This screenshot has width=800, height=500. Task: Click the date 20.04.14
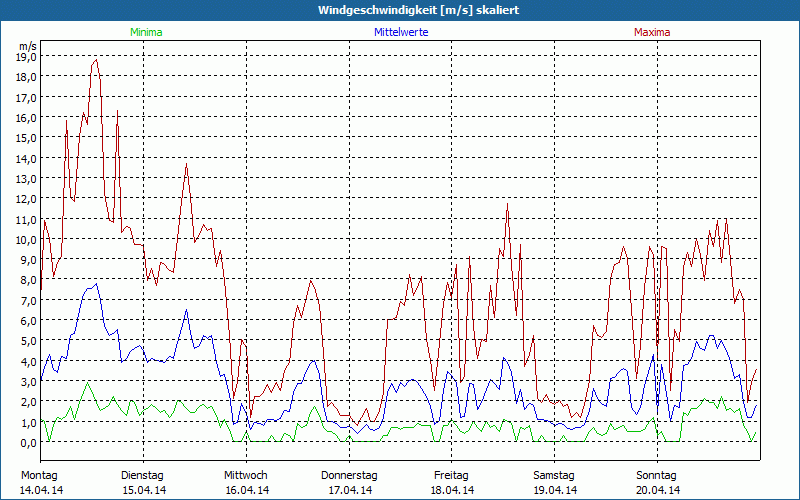(658, 490)
